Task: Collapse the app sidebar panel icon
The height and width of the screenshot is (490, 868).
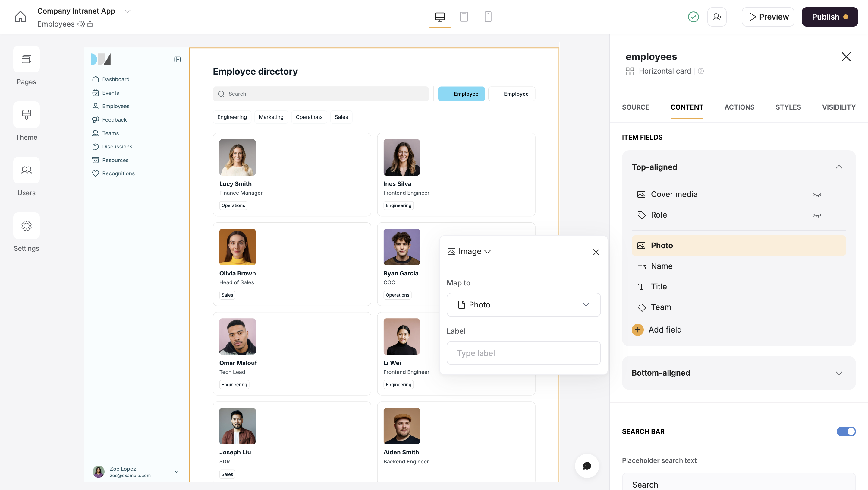Action: (177, 59)
